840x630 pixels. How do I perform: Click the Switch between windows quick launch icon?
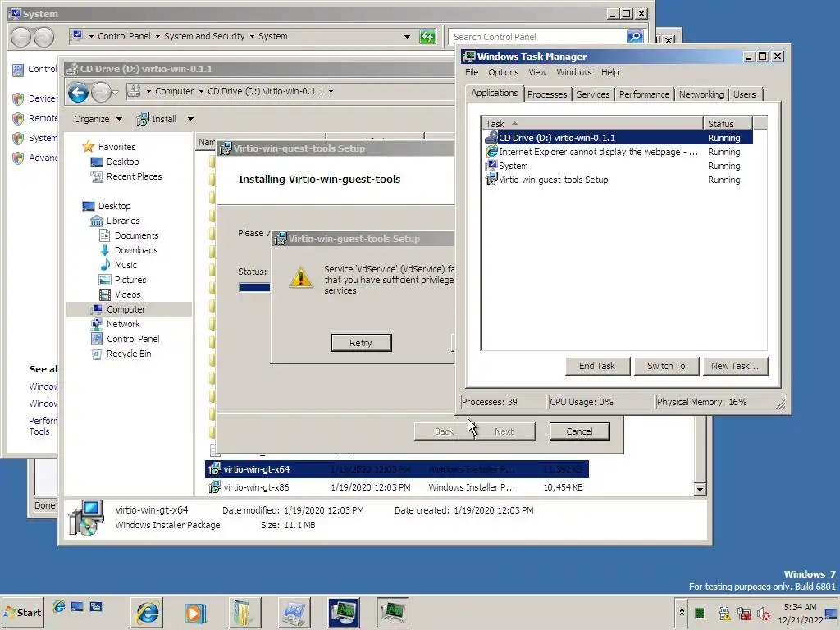pos(96,606)
